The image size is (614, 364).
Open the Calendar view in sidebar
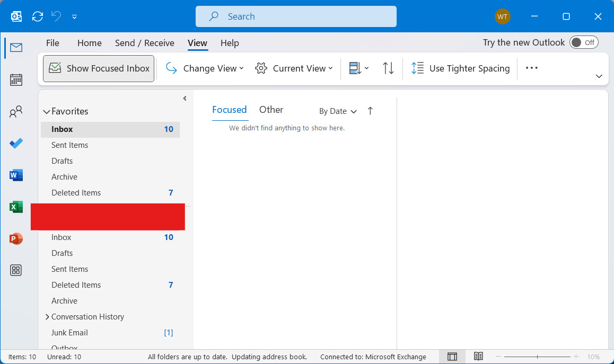pyautogui.click(x=16, y=80)
